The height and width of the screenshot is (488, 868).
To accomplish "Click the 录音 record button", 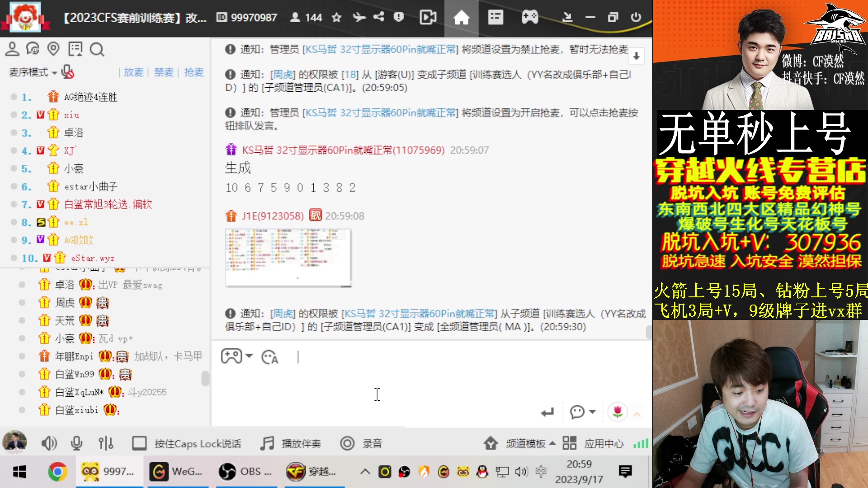I will coord(361,444).
